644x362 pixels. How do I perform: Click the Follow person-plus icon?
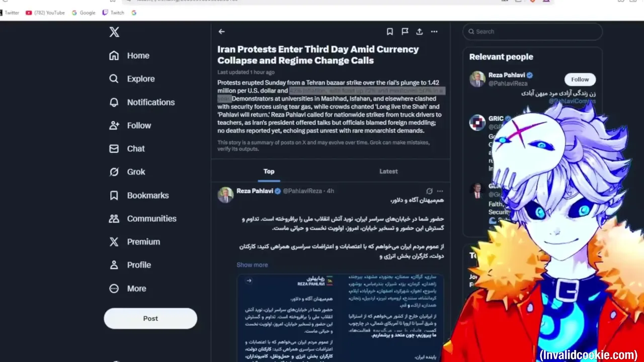point(114,125)
